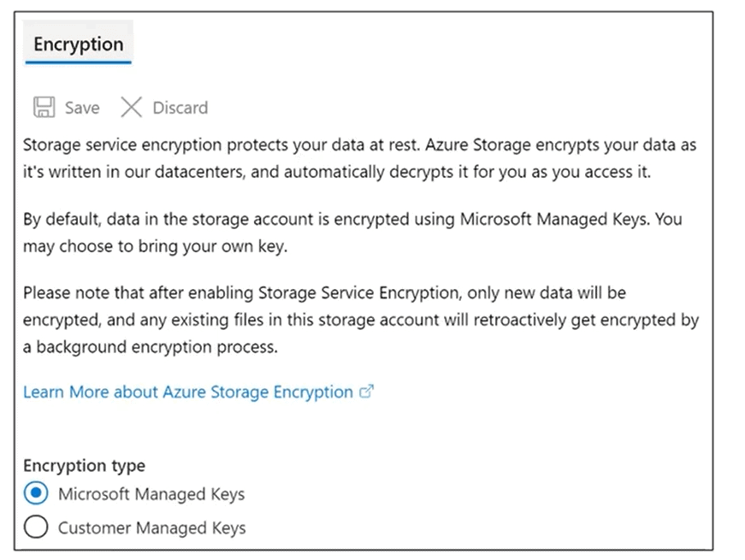Select the Customer Managed Keys radio button

click(x=36, y=528)
